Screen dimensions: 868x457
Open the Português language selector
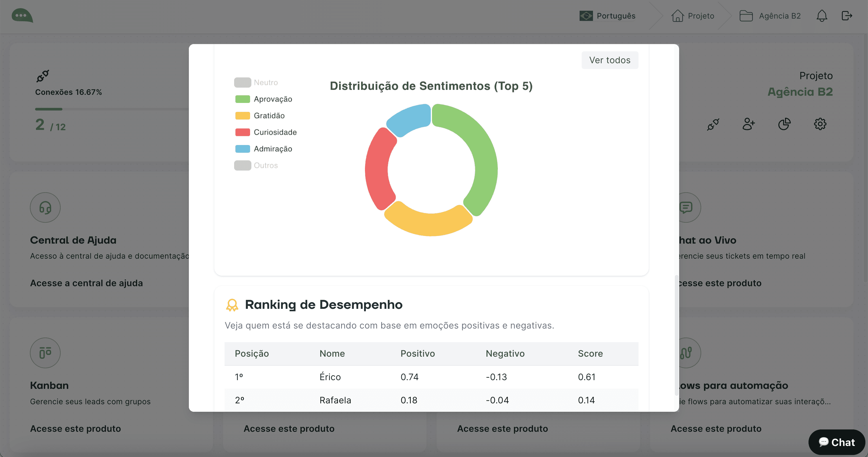pyautogui.click(x=607, y=16)
